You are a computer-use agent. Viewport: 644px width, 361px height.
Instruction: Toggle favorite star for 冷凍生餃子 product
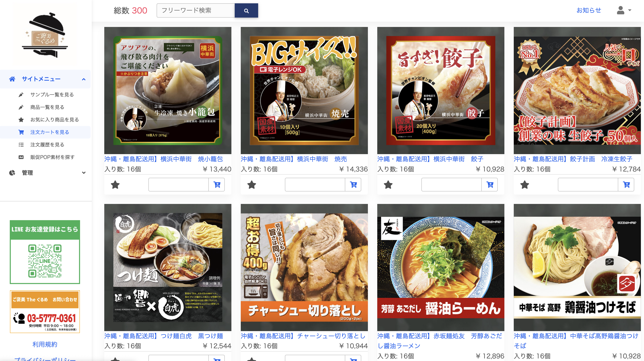coord(525,185)
